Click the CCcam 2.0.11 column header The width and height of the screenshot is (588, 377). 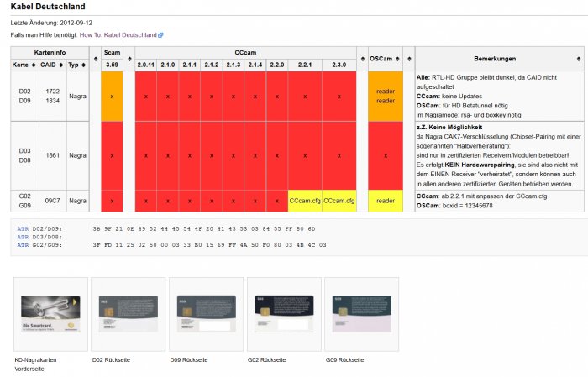pos(146,65)
